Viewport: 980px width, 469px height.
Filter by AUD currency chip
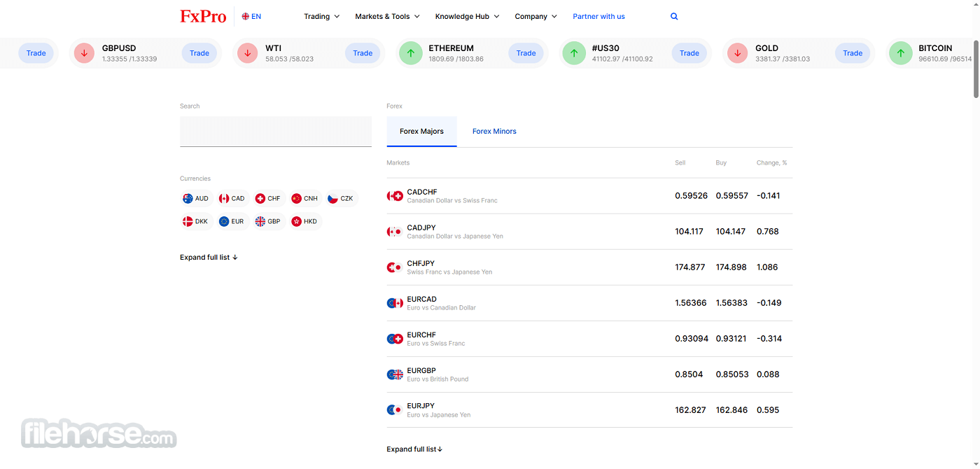196,199
